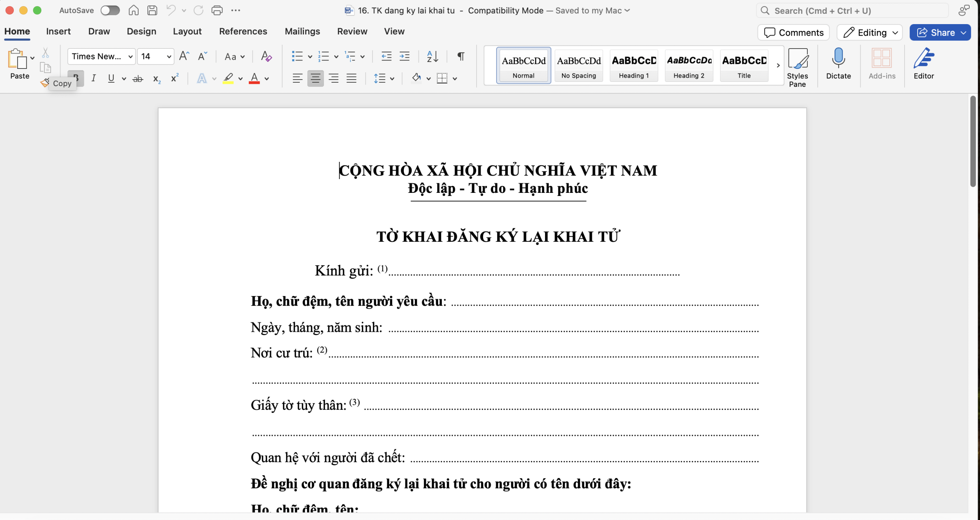Undo the last action
The width and height of the screenshot is (980, 520).
pos(171,10)
